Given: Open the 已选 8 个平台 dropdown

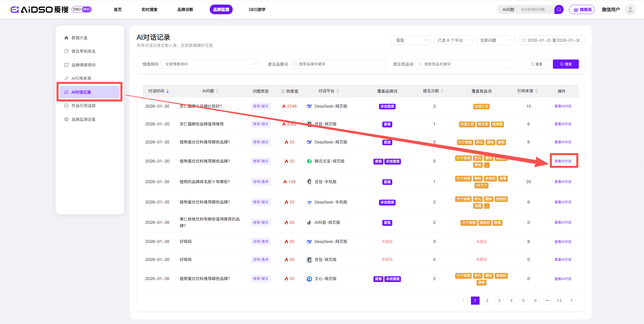Looking at the screenshot, I should [x=453, y=40].
